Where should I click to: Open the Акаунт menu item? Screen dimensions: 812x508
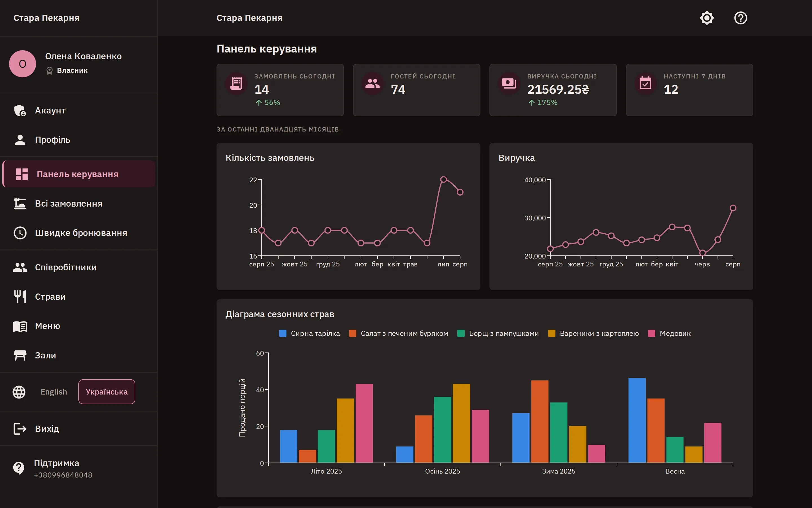[79, 111]
